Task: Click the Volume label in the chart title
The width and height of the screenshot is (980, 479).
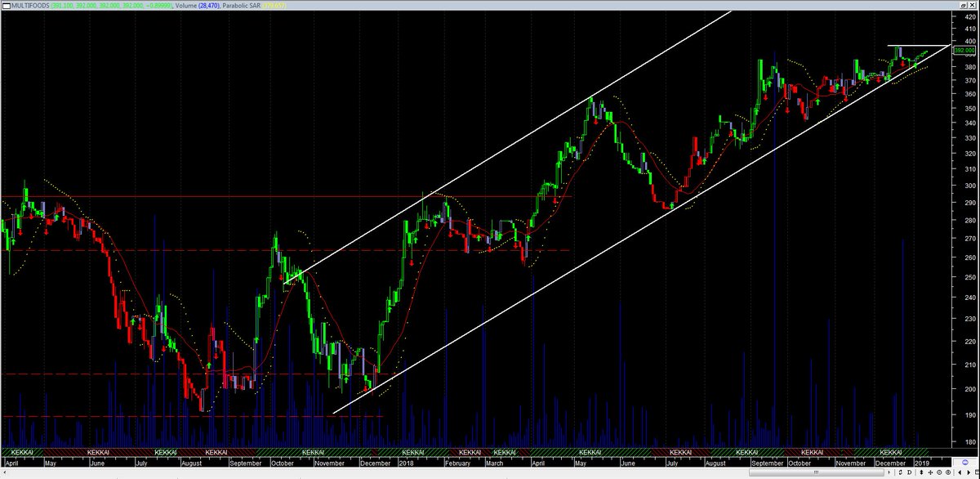Action: [186, 6]
